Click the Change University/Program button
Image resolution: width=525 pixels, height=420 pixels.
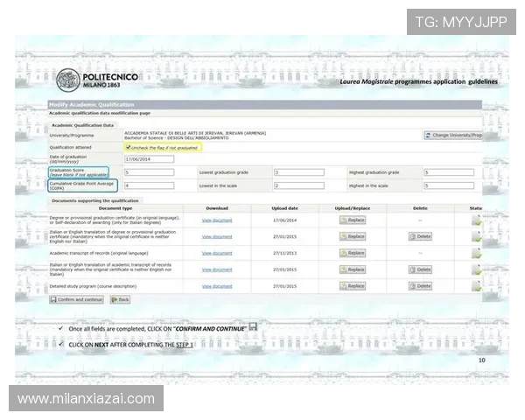tap(453, 136)
